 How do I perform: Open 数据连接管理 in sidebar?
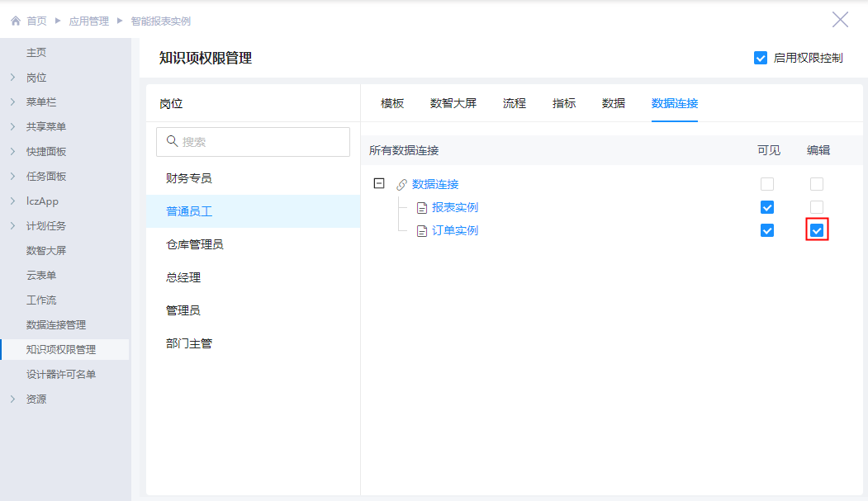pyautogui.click(x=56, y=325)
